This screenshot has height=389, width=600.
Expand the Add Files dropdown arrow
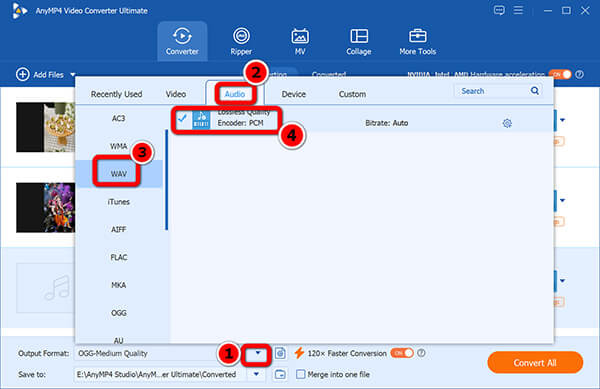point(73,75)
